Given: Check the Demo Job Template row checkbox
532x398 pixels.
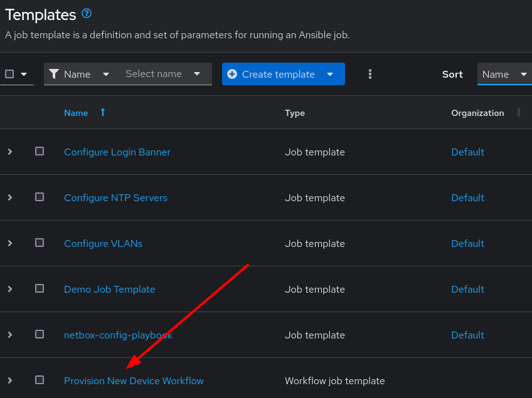Looking at the screenshot, I should (x=40, y=288).
